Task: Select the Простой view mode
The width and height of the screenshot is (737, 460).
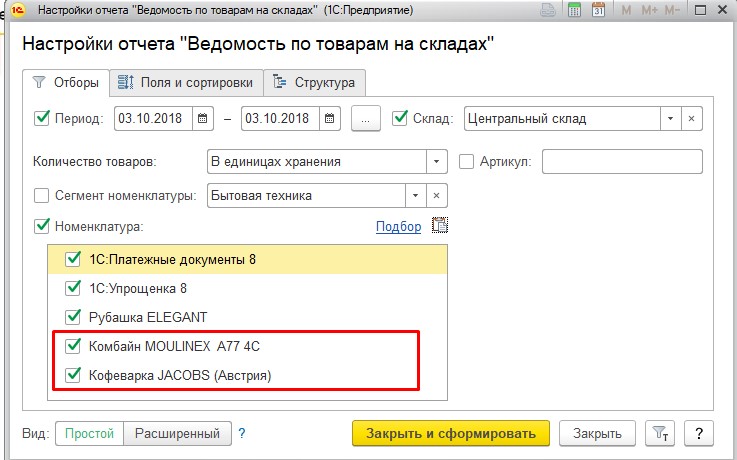Action: (x=89, y=433)
